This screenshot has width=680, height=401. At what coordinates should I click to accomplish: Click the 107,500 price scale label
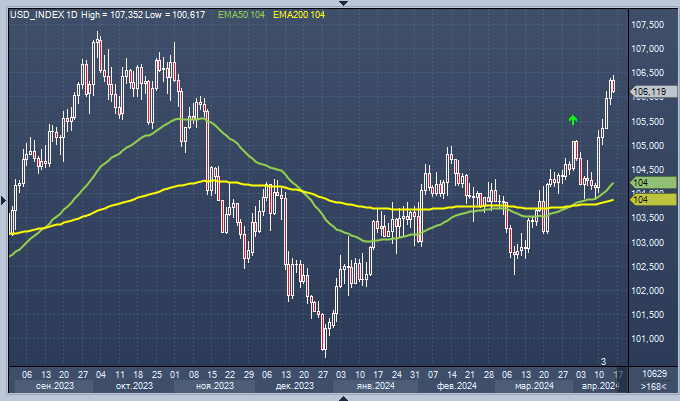point(650,25)
